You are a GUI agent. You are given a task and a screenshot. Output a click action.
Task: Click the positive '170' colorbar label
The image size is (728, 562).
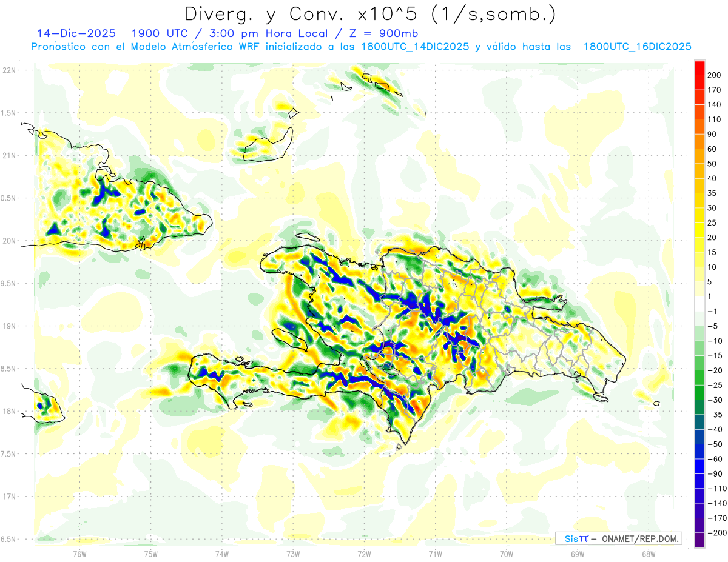tap(715, 90)
